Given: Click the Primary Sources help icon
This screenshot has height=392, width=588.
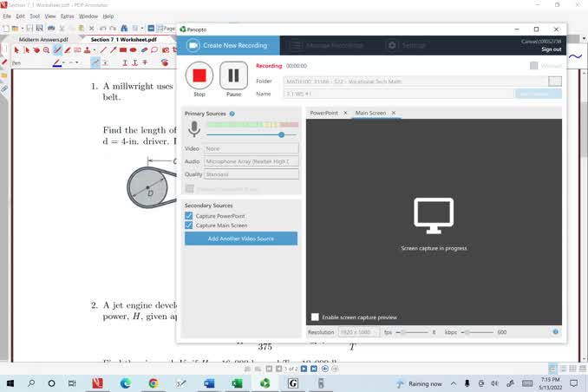Looking at the screenshot, I should [x=232, y=114].
